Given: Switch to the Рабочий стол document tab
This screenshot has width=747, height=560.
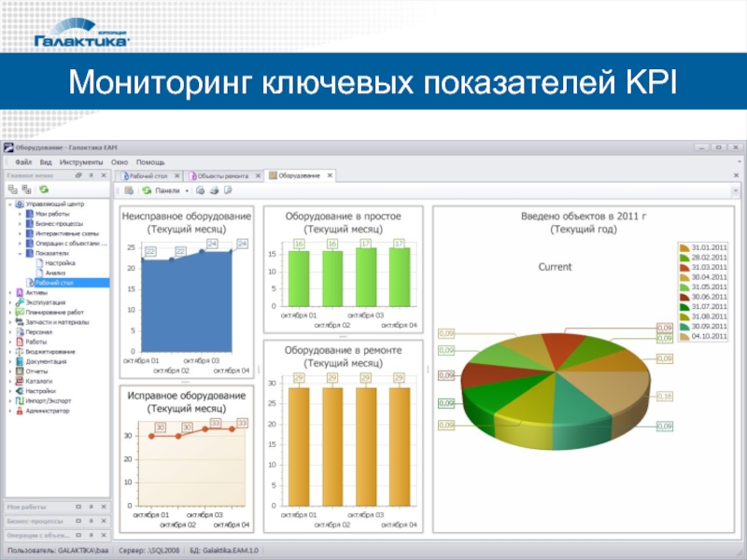Looking at the screenshot, I should click(148, 176).
